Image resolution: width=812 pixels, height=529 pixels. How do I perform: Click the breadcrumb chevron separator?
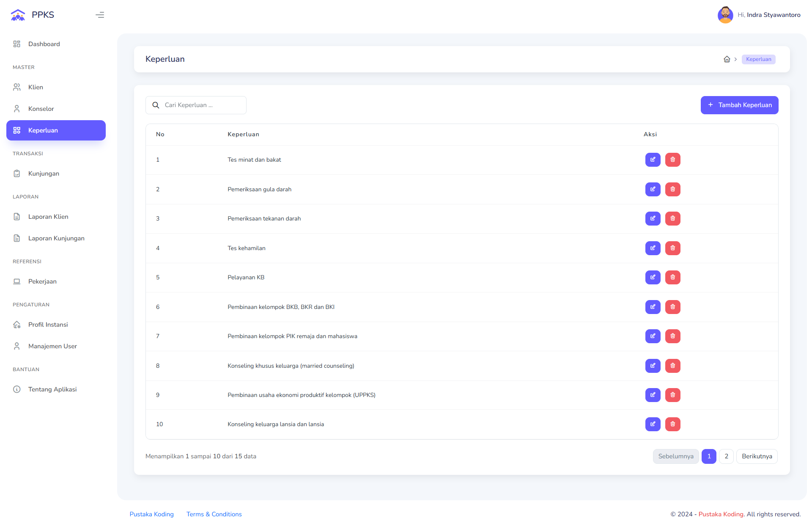[736, 59]
